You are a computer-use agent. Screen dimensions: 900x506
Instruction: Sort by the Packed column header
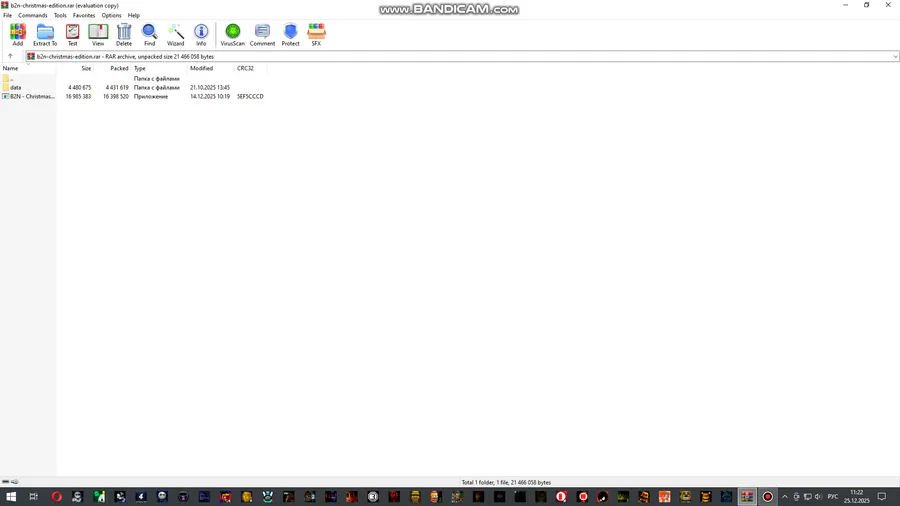tap(112, 68)
